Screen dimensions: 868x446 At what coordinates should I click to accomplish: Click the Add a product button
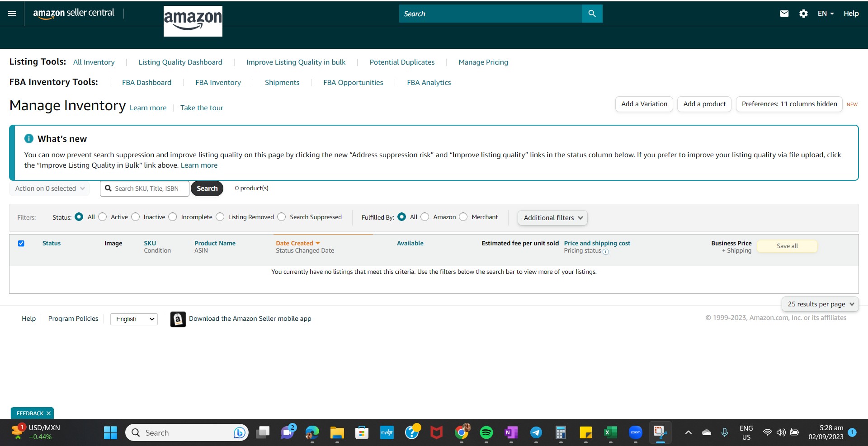pyautogui.click(x=704, y=104)
